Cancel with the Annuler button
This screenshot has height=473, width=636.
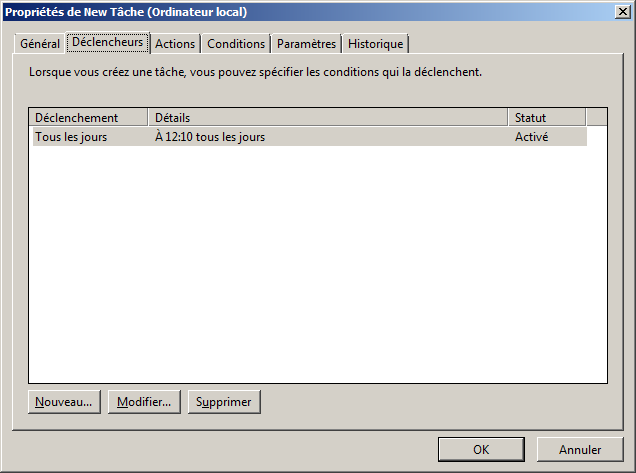[x=580, y=449]
